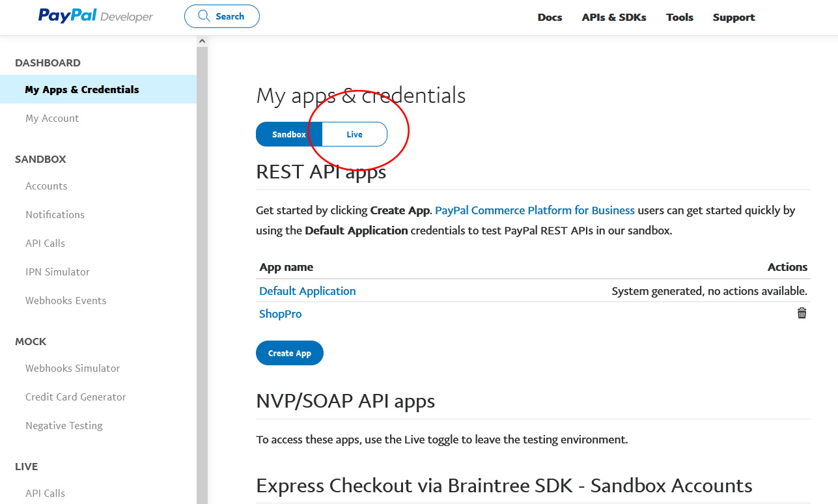Launch the IPN Simulator

click(57, 272)
